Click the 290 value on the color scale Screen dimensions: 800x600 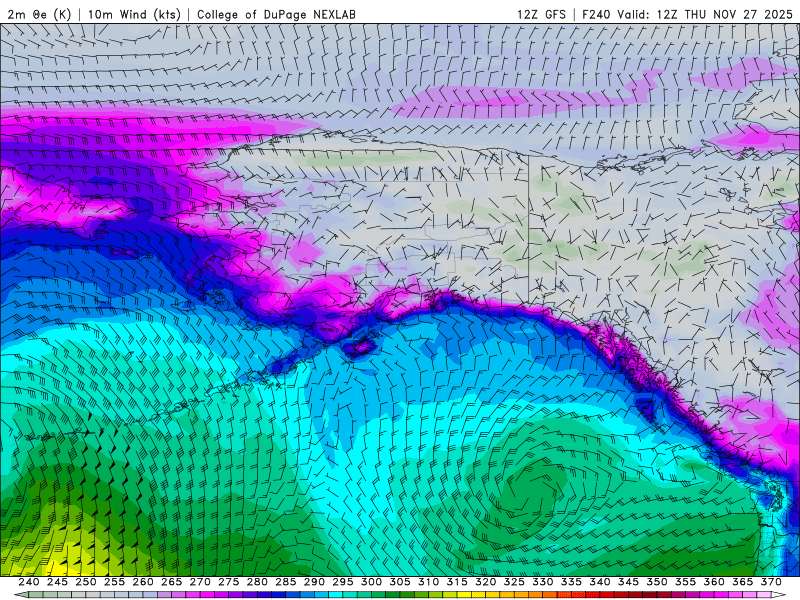(x=314, y=582)
